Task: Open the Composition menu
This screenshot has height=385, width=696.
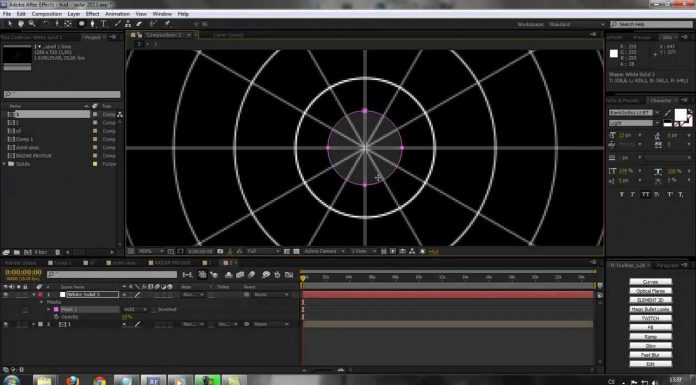Action: point(47,14)
